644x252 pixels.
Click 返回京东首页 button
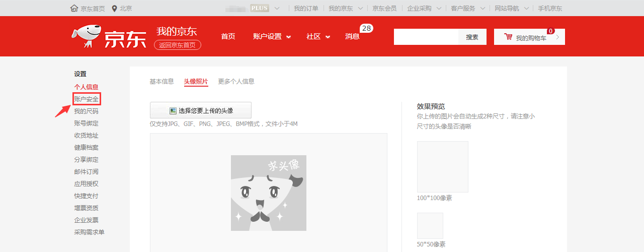(x=178, y=45)
